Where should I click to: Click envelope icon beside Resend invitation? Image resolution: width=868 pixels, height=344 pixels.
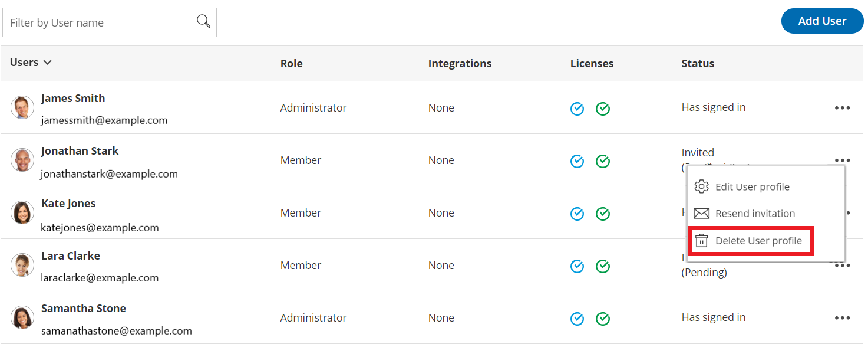(x=701, y=214)
